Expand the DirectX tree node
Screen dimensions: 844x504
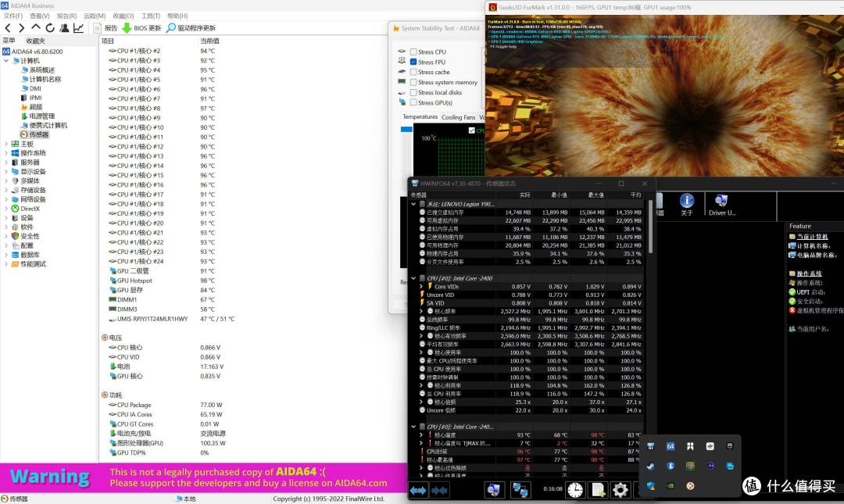click(x=6, y=209)
